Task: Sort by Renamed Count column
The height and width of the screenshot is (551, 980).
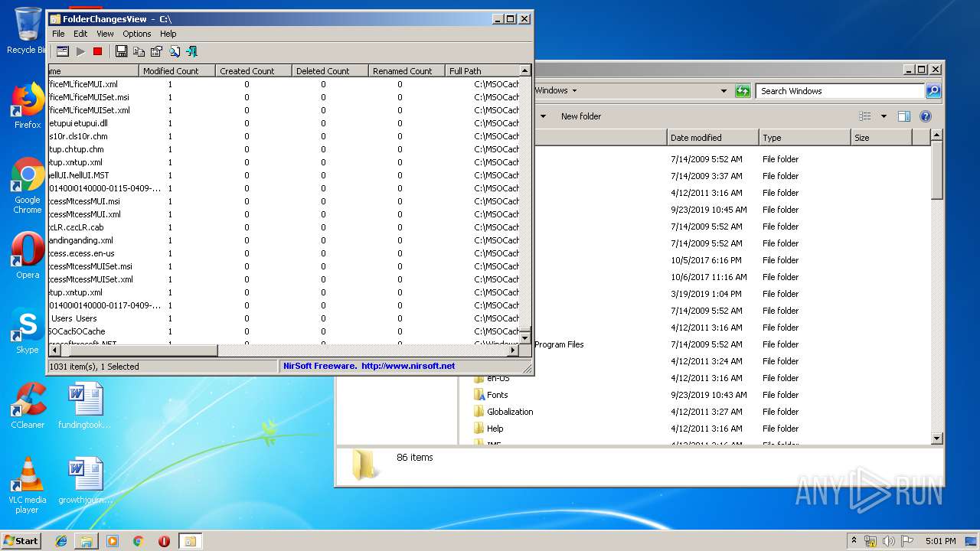Action: pos(407,70)
